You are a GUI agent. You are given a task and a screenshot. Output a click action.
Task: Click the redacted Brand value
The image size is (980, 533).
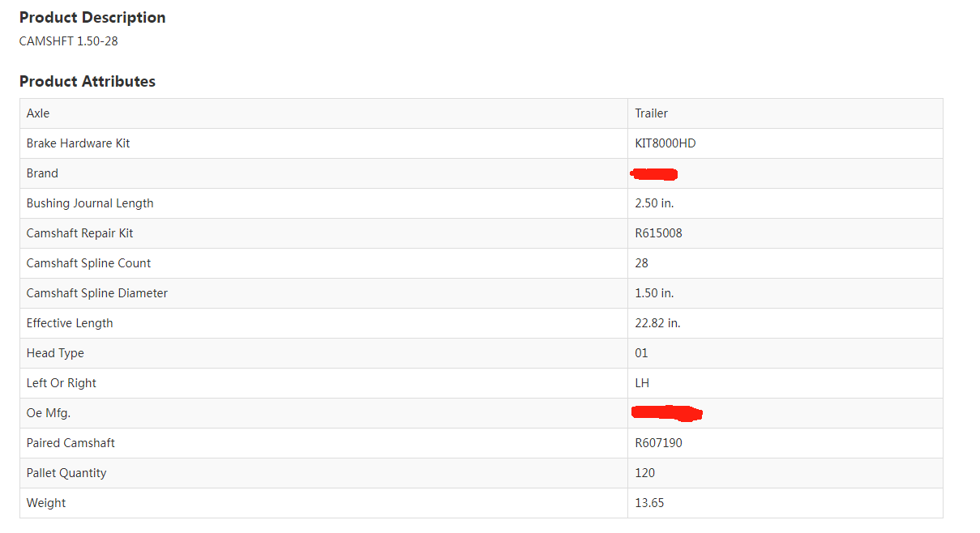click(x=654, y=173)
